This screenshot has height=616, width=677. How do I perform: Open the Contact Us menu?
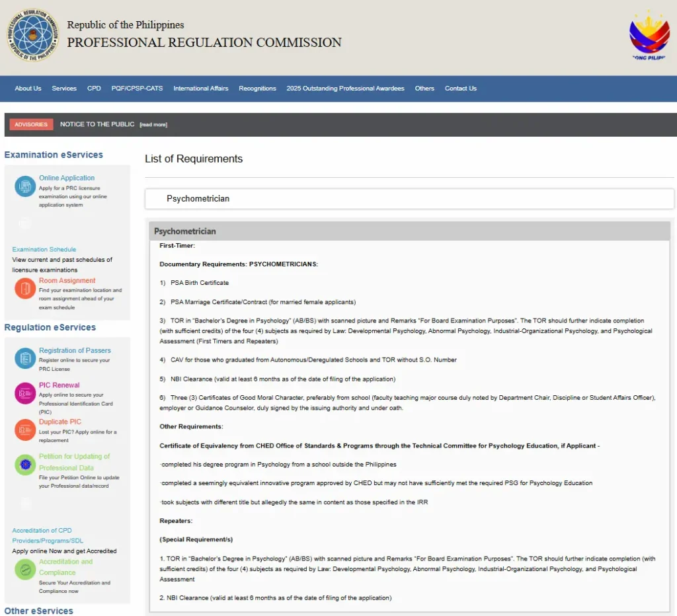tap(461, 89)
